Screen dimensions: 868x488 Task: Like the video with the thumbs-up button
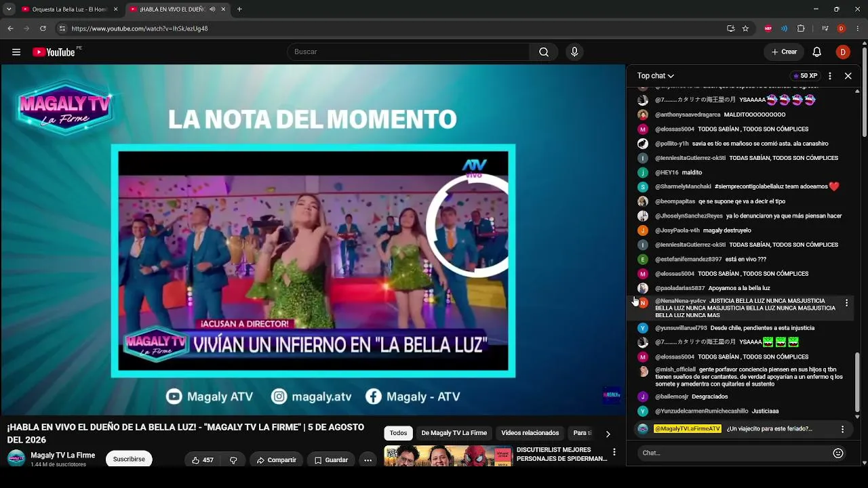tap(202, 460)
